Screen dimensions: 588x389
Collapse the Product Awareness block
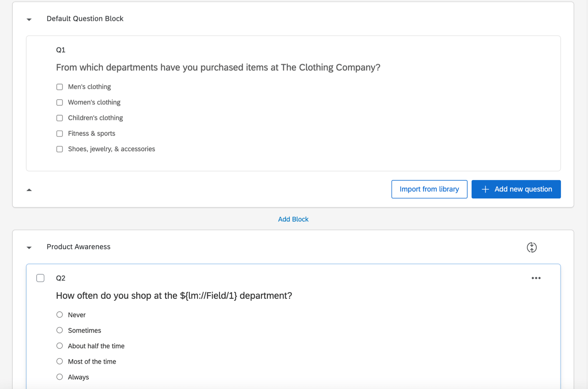(x=29, y=247)
